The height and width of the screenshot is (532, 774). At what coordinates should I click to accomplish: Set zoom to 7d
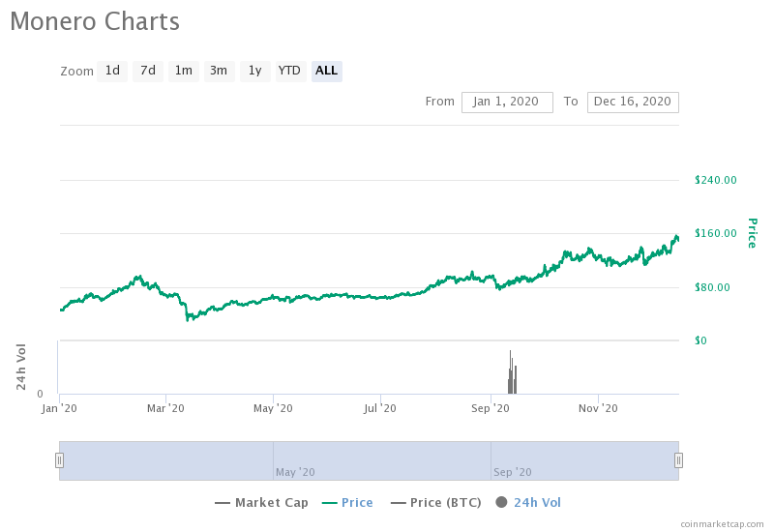point(148,71)
